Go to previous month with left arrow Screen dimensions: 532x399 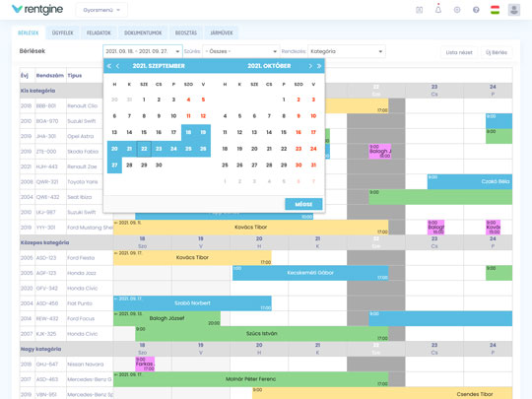118,66
